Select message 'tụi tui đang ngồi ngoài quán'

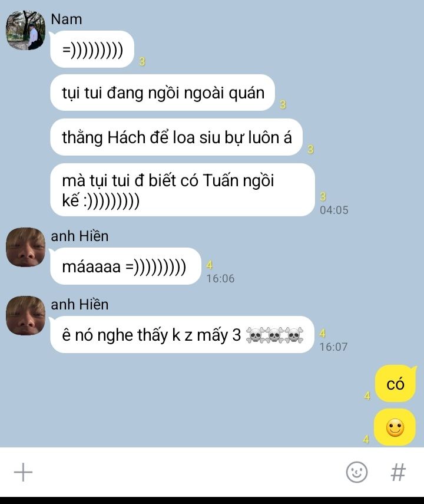(x=163, y=93)
